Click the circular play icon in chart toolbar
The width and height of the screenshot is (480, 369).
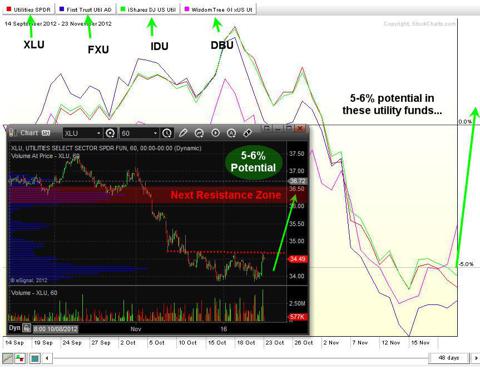[x=215, y=133]
